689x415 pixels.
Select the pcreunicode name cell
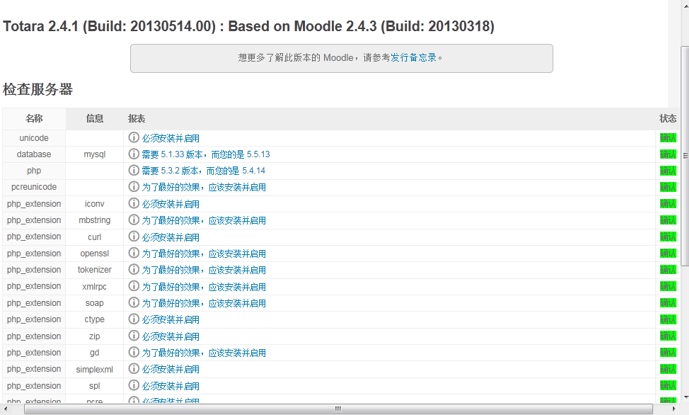tap(34, 187)
